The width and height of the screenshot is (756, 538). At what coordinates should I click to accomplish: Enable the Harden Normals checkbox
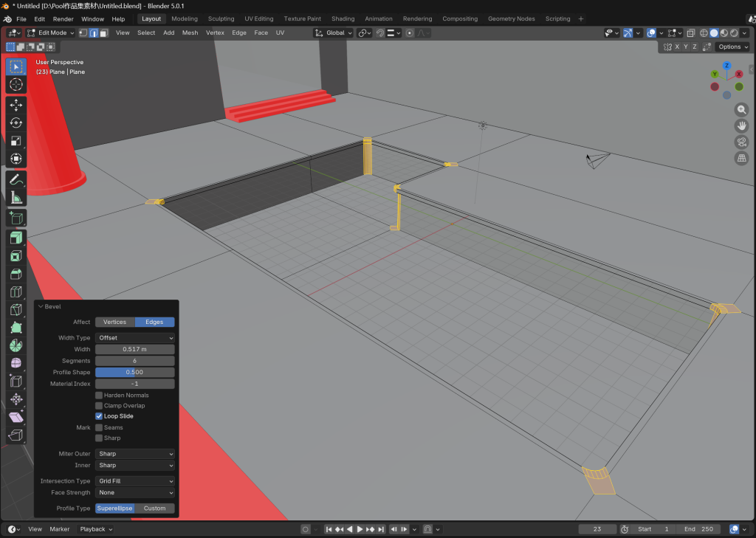point(99,396)
